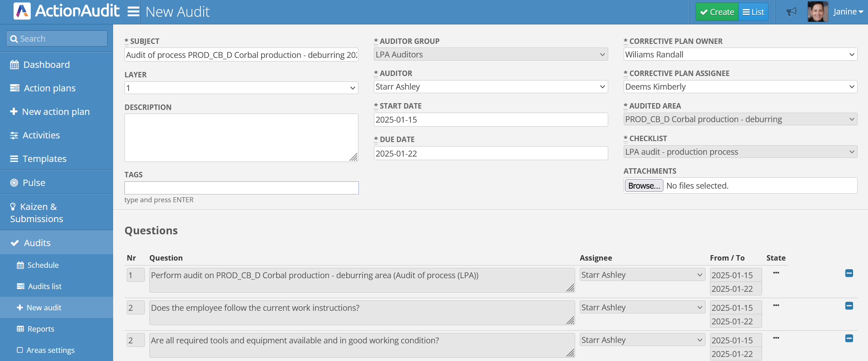Expand the Corrective Plan Owner dropdown

point(740,54)
